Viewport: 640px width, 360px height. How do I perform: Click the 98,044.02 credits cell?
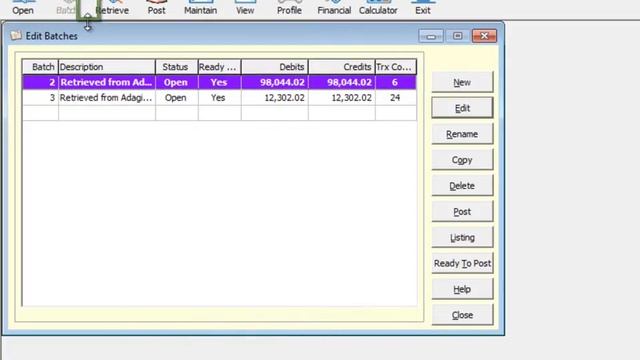(342, 82)
